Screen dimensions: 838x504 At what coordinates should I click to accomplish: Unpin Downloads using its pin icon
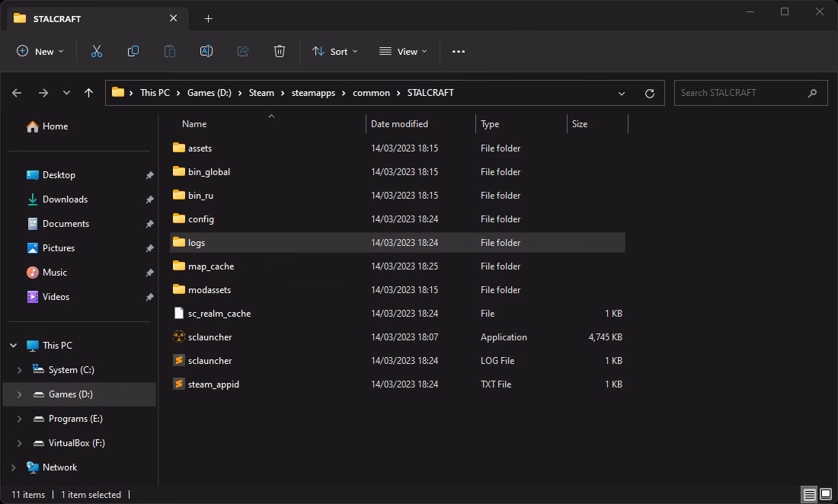(x=149, y=199)
